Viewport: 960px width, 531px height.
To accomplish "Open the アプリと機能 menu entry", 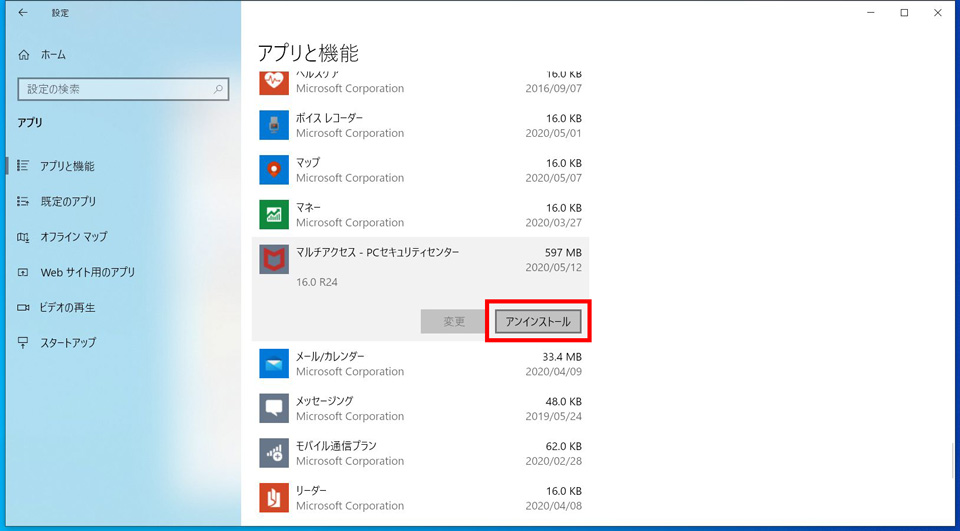I will pyautogui.click(x=67, y=166).
